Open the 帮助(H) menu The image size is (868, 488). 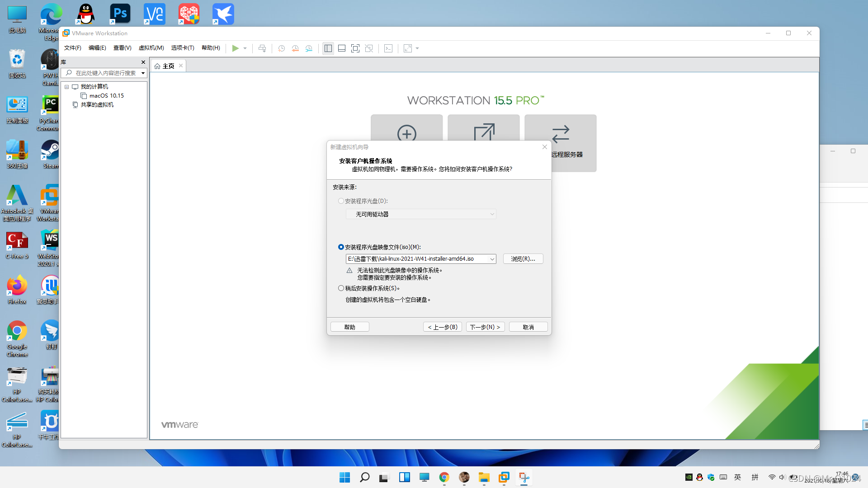point(211,48)
